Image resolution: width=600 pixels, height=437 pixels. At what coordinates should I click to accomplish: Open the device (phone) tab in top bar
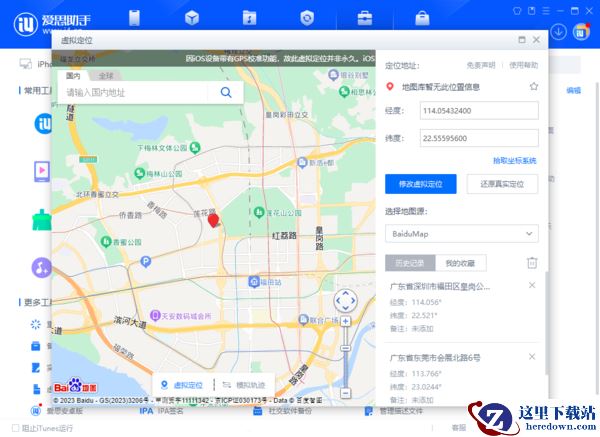point(134,18)
